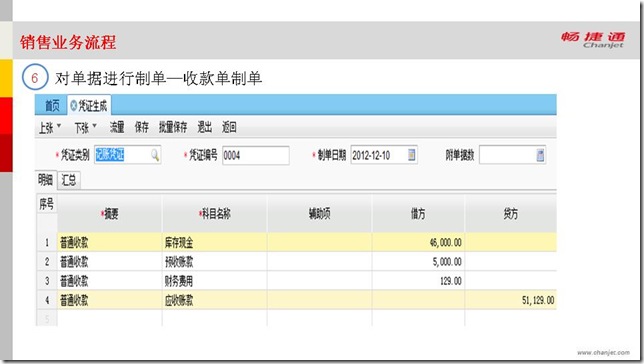
Task: Click 普通收款 summary in row 4
Action: (x=74, y=300)
